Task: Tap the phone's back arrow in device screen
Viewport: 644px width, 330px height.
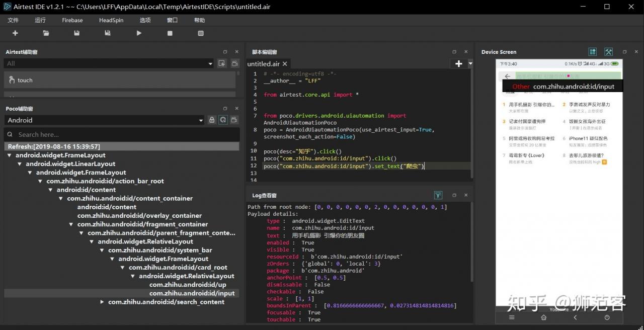Action: click(507, 76)
